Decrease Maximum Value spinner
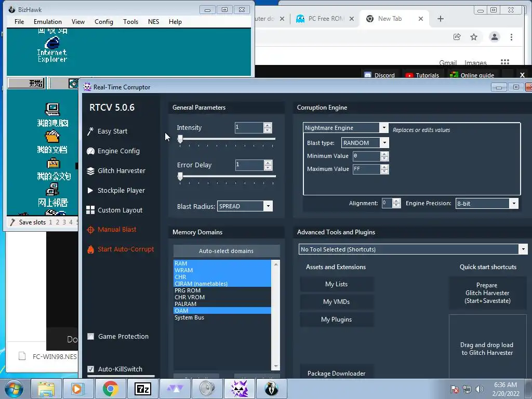 pyautogui.click(x=384, y=171)
